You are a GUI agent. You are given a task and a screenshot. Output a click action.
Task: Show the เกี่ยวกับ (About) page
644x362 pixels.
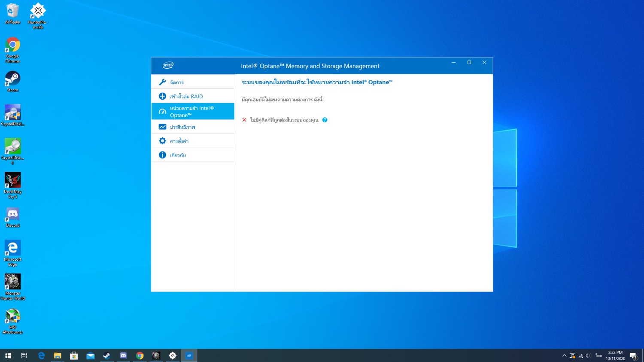tap(193, 155)
